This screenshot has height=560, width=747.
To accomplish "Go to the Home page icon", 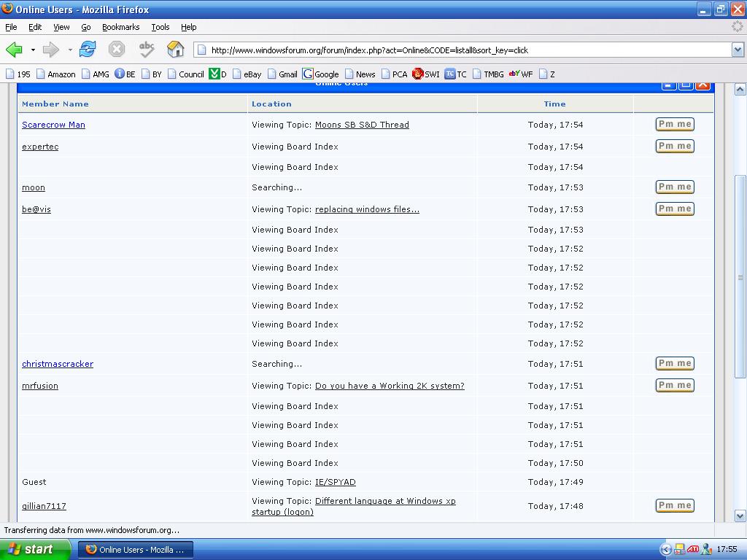I will tap(175, 49).
